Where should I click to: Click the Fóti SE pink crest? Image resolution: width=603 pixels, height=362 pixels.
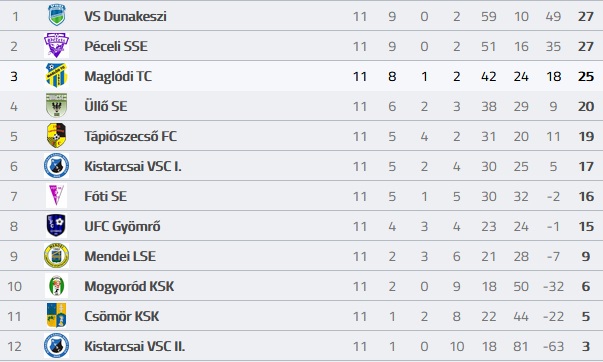[57, 195]
